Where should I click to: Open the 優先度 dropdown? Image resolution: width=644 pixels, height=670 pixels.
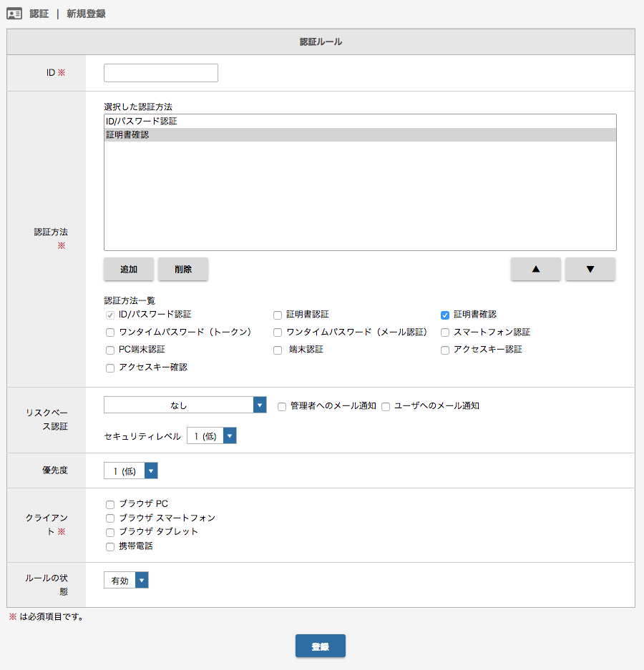pos(131,471)
